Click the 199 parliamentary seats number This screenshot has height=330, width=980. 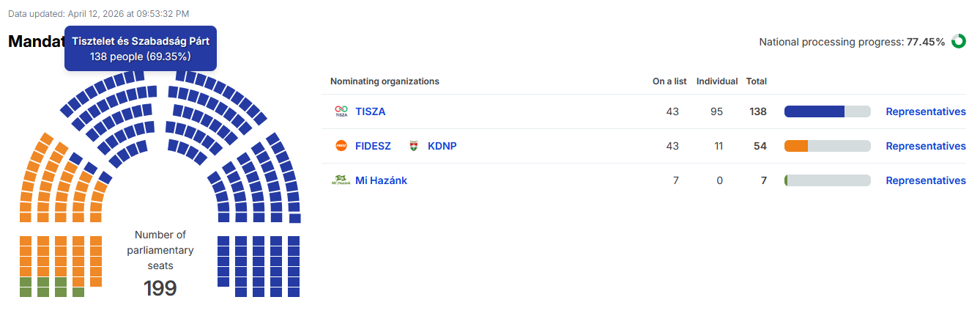point(160,288)
